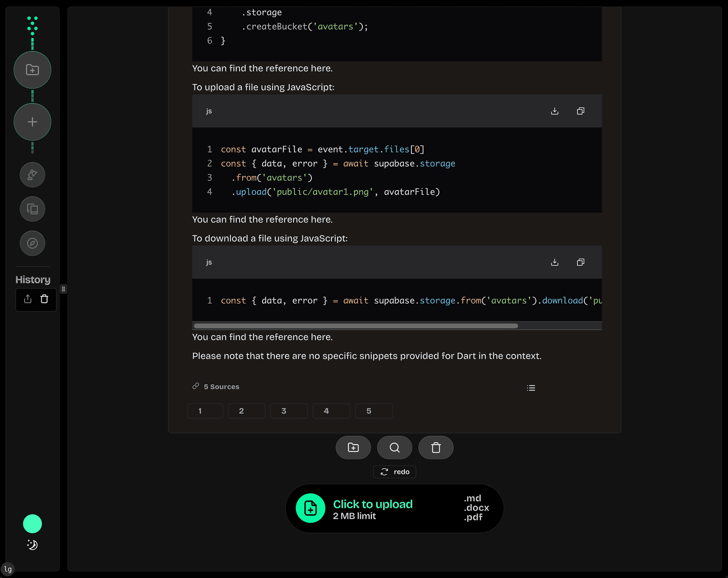Image resolution: width=728 pixels, height=578 pixels.
Task: Toggle the sources list view icon
Action: (531, 388)
